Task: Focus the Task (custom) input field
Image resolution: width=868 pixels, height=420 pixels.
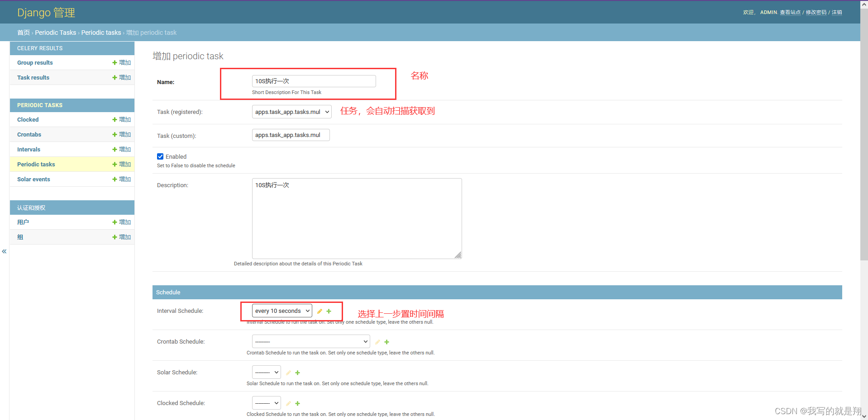Action: 291,135
